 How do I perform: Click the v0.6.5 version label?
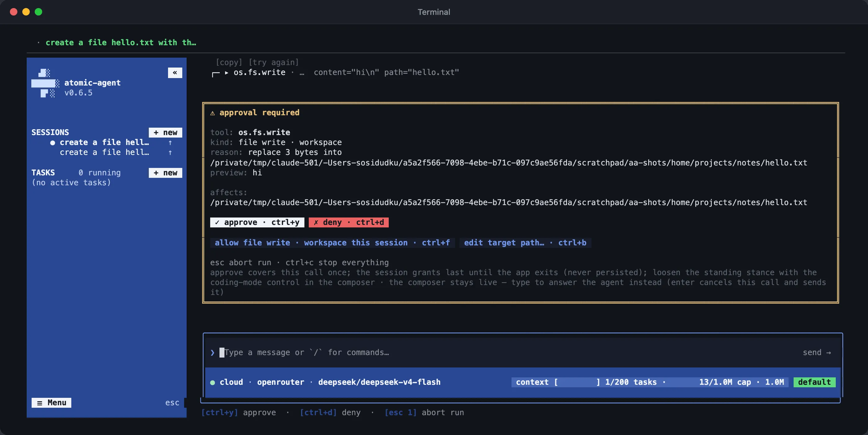pyautogui.click(x=78, y=93)
